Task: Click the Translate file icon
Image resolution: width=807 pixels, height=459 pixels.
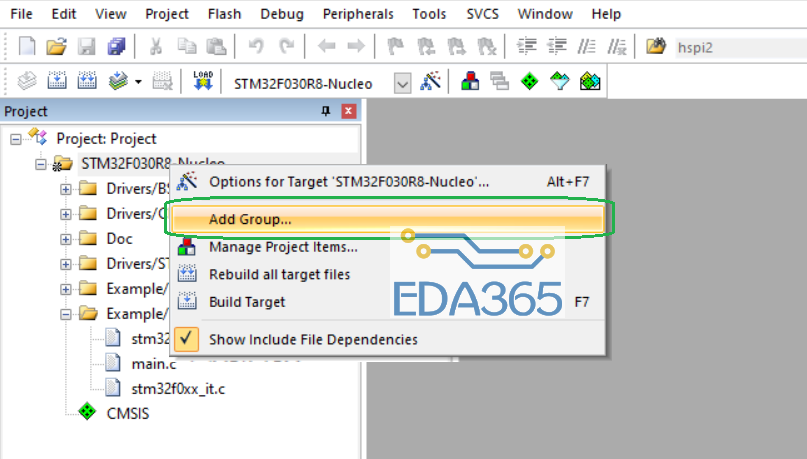Action: pyautogui.click(x=27, y=81)
